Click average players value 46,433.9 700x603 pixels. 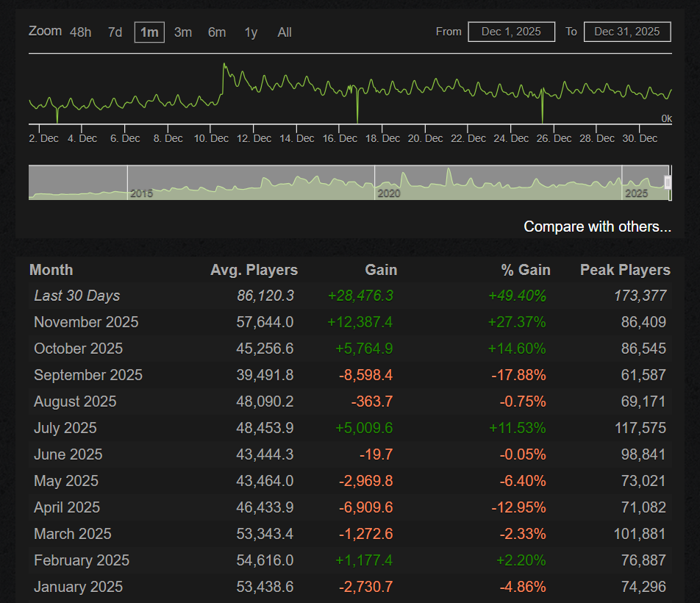pos(265,507)
